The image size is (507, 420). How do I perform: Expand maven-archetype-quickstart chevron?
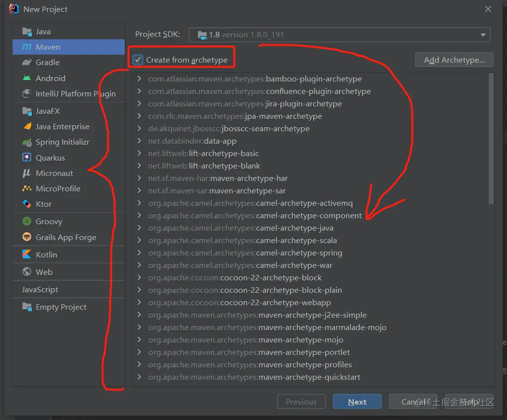(x=139, y=377)
